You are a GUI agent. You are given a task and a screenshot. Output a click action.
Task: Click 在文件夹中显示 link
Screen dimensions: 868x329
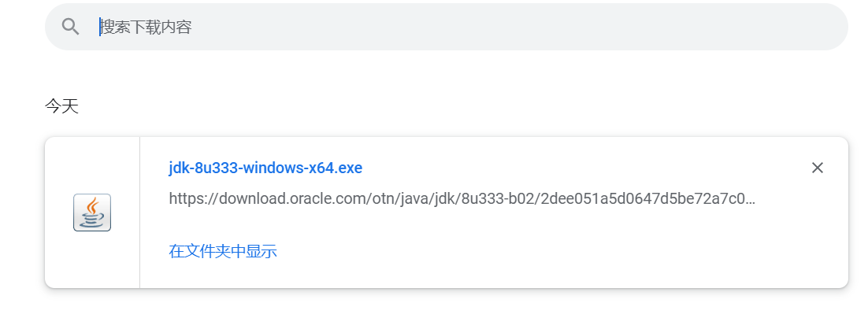pyautogui.click(x=223, y=251)
